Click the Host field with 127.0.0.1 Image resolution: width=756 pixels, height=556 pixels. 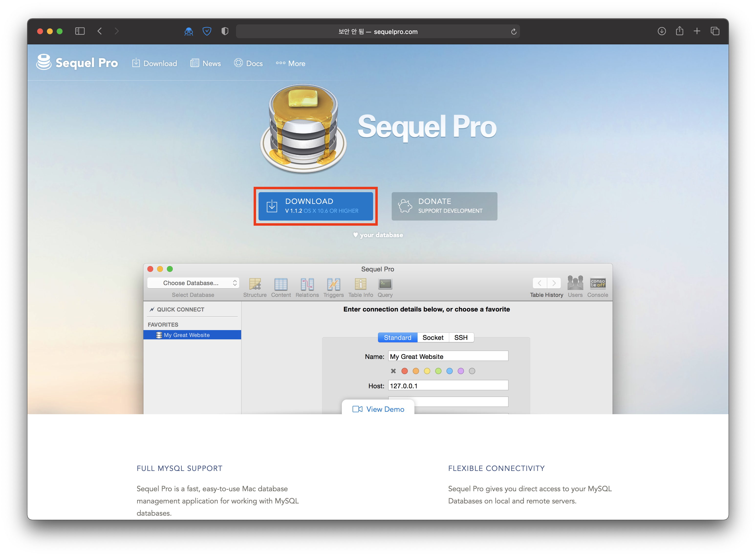point(448,386)
